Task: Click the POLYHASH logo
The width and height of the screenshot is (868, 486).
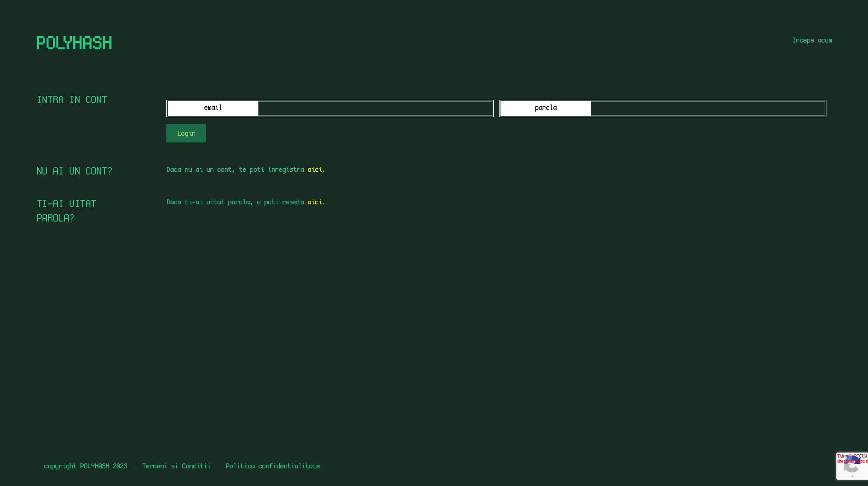Action: tap(74, 43)
